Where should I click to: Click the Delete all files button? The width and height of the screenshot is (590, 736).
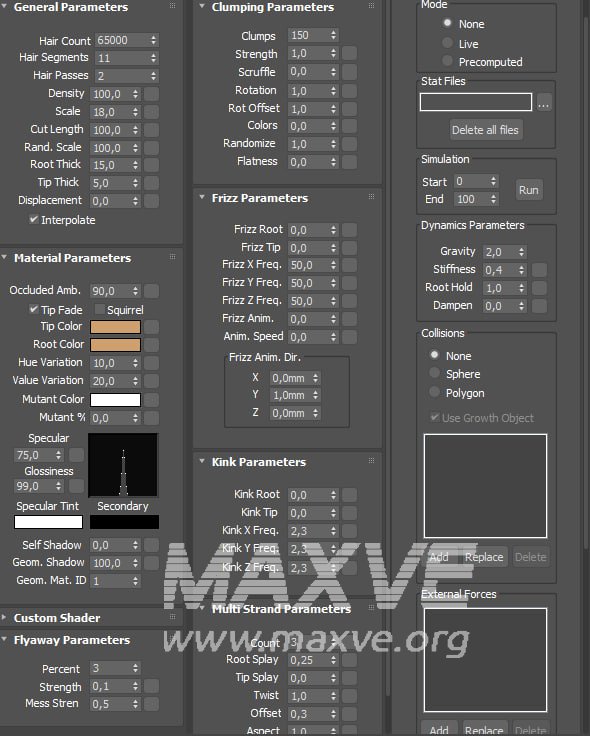(x=485, y=130)
